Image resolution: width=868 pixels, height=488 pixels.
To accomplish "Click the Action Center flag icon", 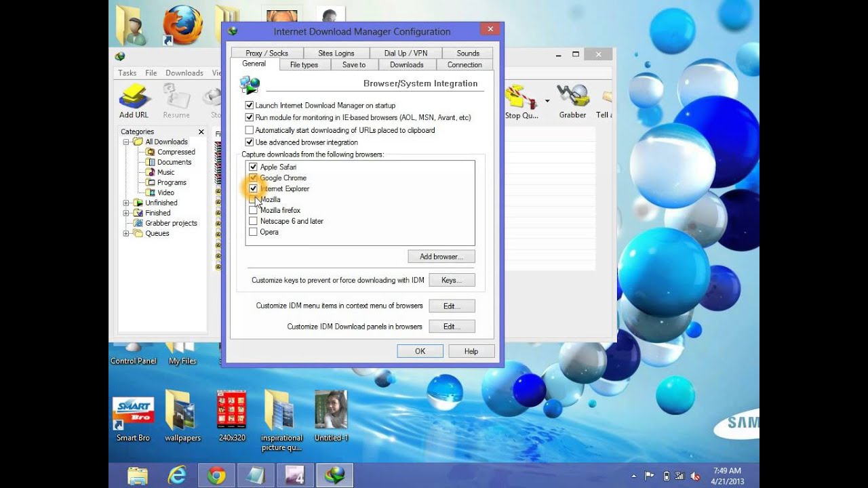I will coord(650,476).
